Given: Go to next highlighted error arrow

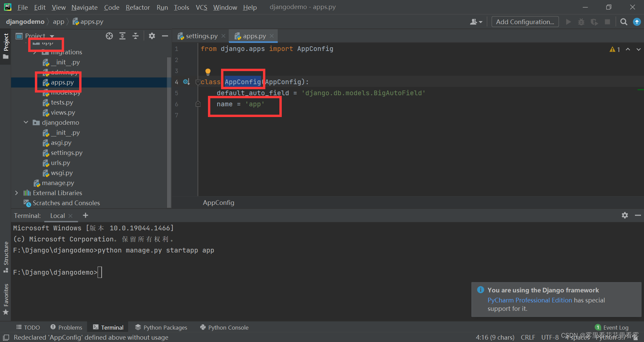Looking at the screenshot, I should (638, 49).
